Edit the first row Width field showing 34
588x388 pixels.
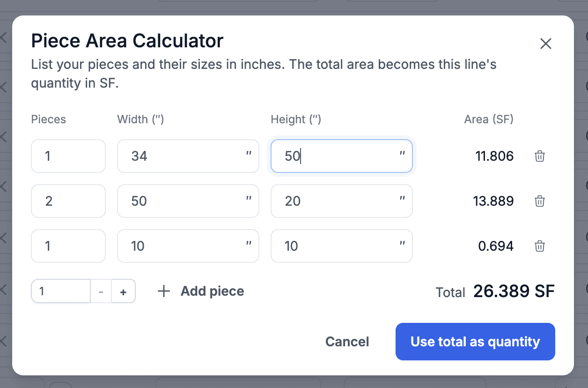188,156
